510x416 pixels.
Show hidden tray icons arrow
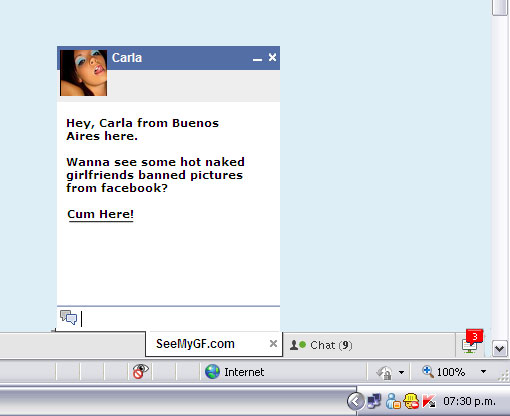(355, 401)
